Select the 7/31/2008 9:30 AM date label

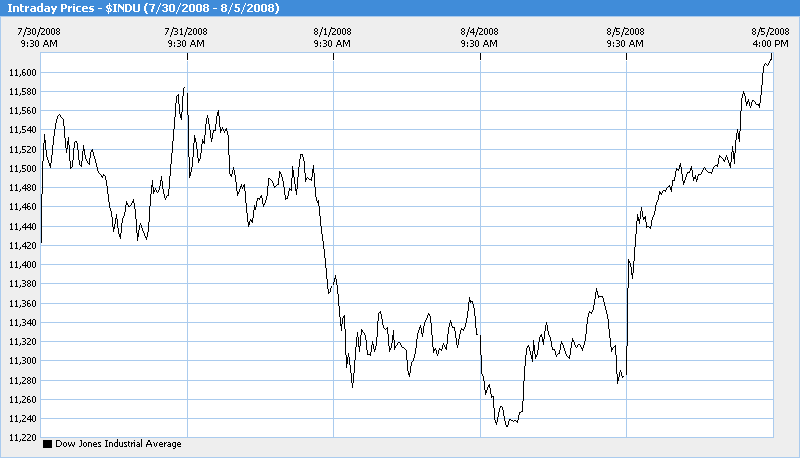pos(187,37)
